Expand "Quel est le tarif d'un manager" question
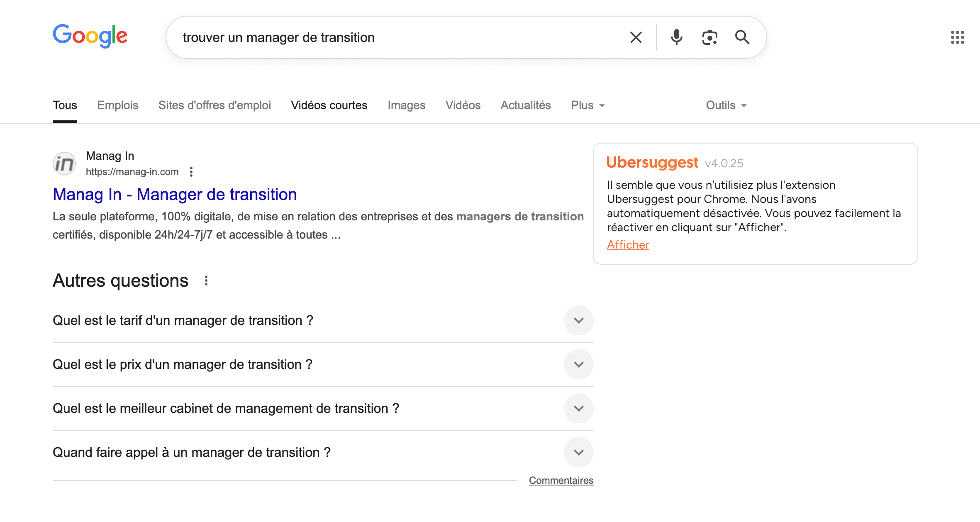980x522 pixels. pos(578,320)
